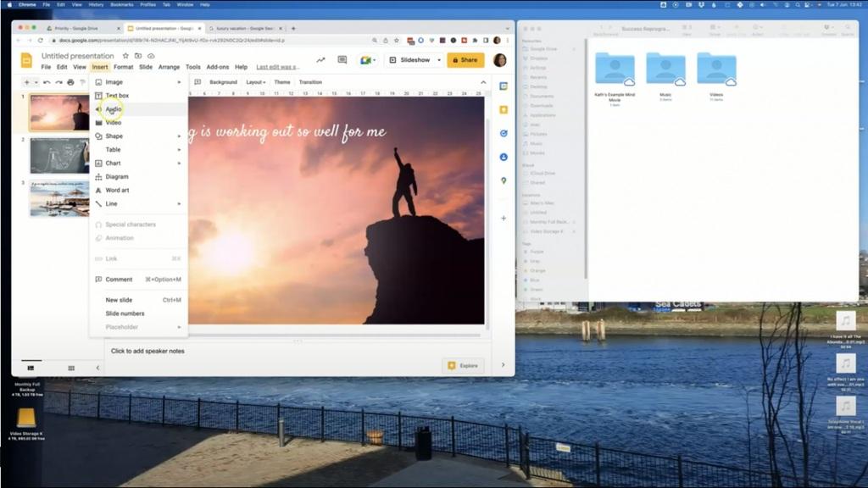Open the Google Slides home logo
868x488 pixels.
coord(26,60)
